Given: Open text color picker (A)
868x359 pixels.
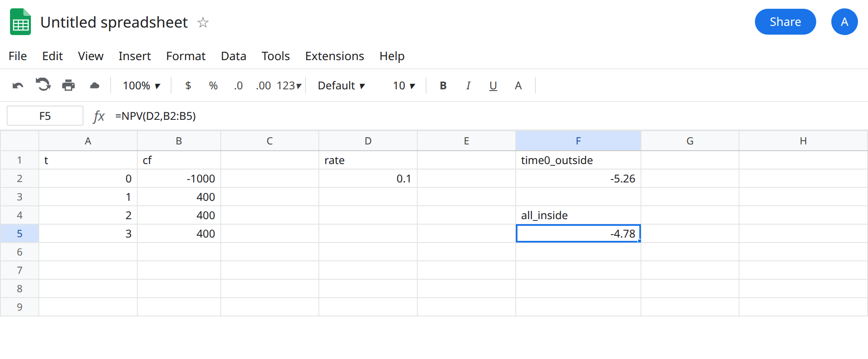Looking at the screenshot, I should 518,86.
